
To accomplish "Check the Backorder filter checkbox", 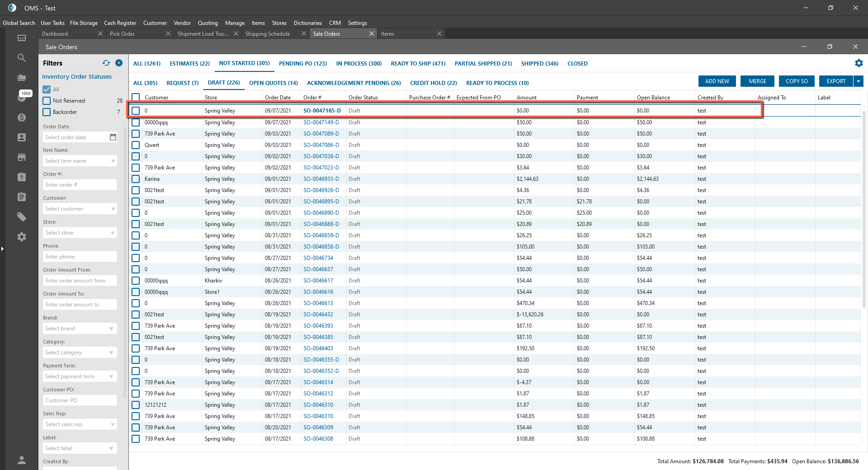I will click(x=47, y=112).
